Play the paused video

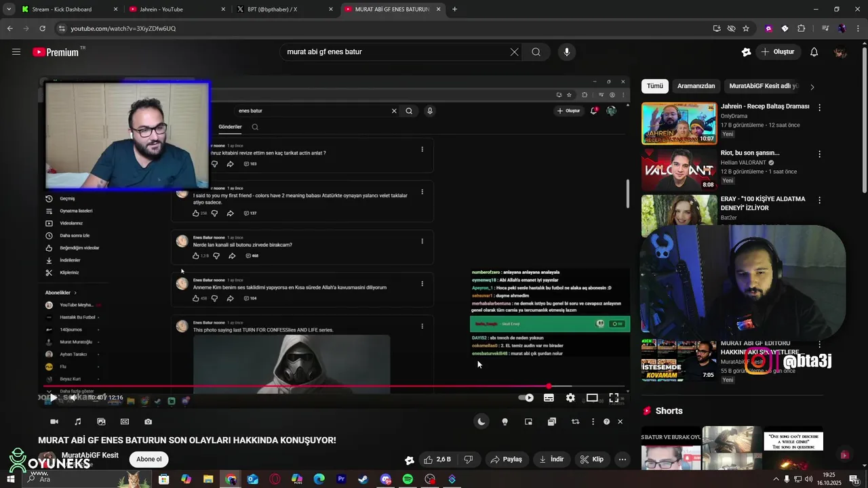click(x=54, y=398)
